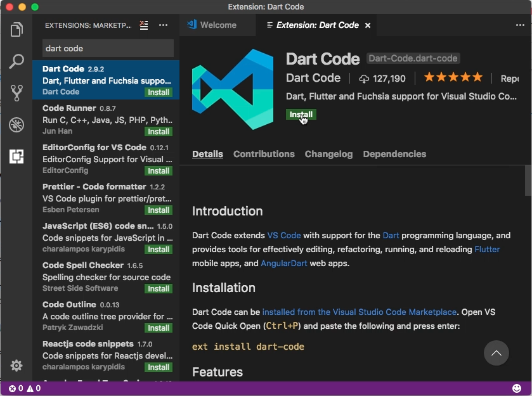Viewport: 532px width, 396px height.
Task: Click the Dart Code extension logo
Action: click(x=233, y=89)
